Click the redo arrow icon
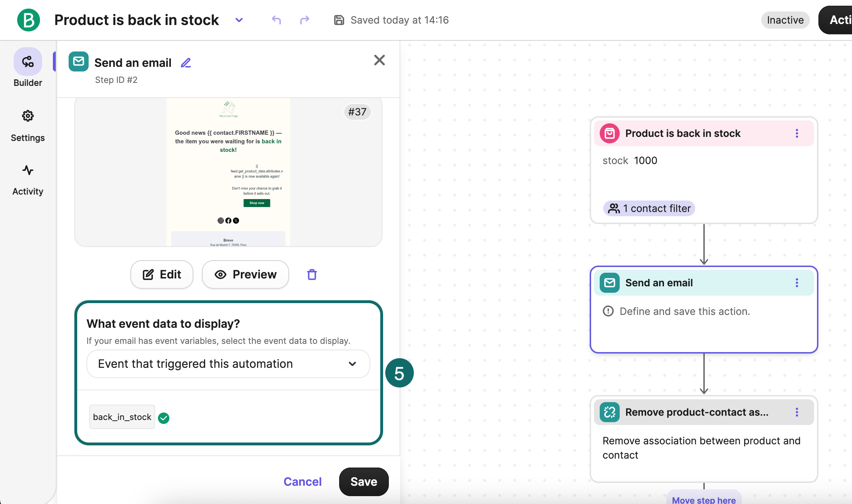Image resolution: width=852 pixels, height=504 pixels. click(304, 20)
